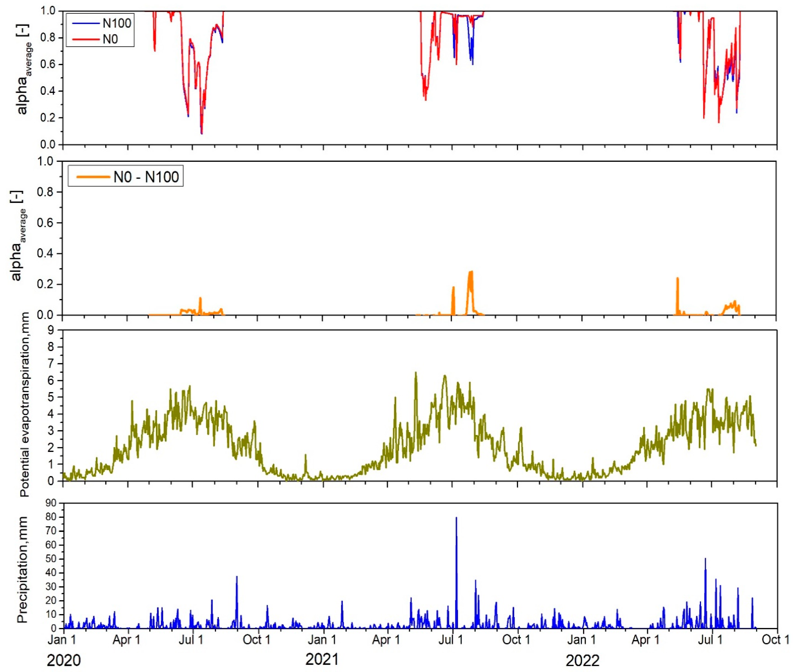Click the highest orange peak in 2021
This screenshot has width=796, height=672.
pyautogui.click(x=471, y=272)
